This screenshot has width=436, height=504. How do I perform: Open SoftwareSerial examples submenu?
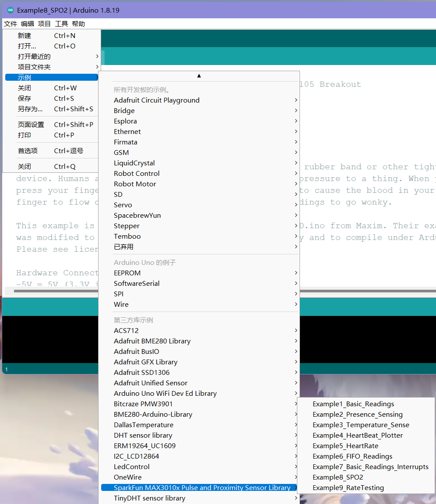(199, 284)
